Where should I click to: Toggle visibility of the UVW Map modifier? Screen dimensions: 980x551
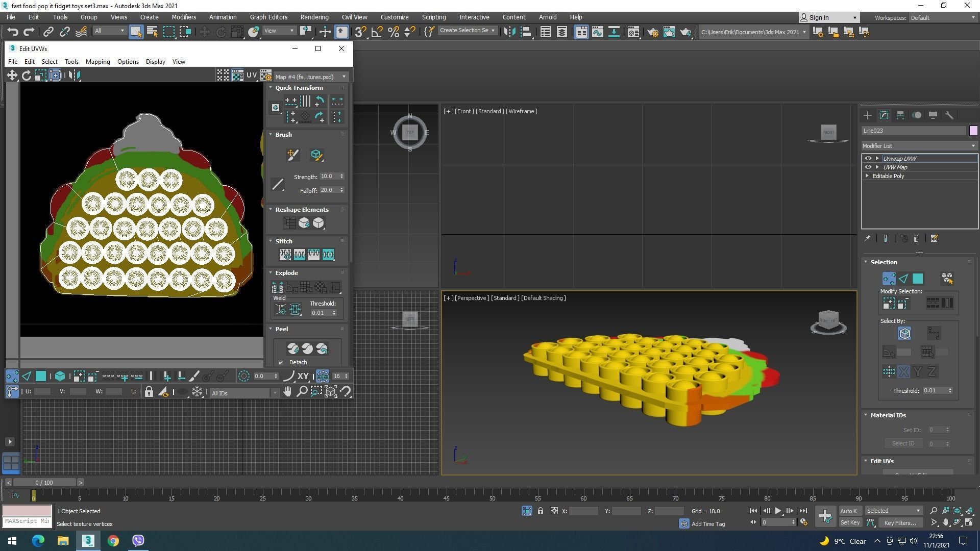[868, 167]
